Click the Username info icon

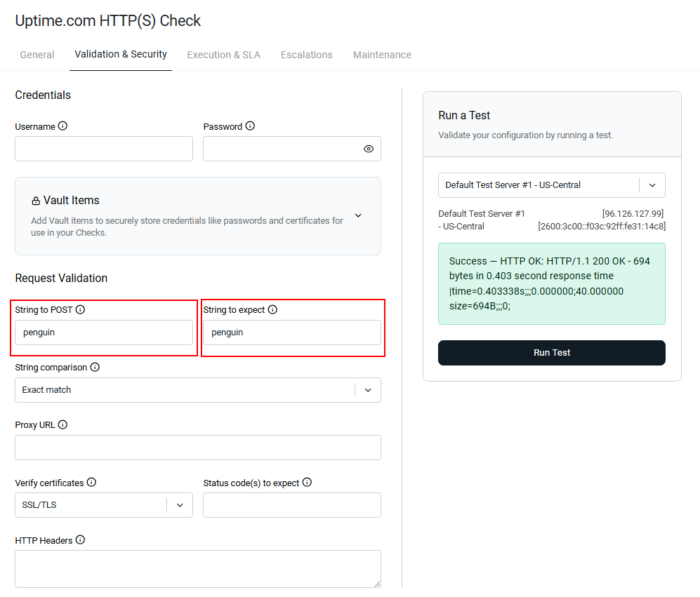pos(62,126)
